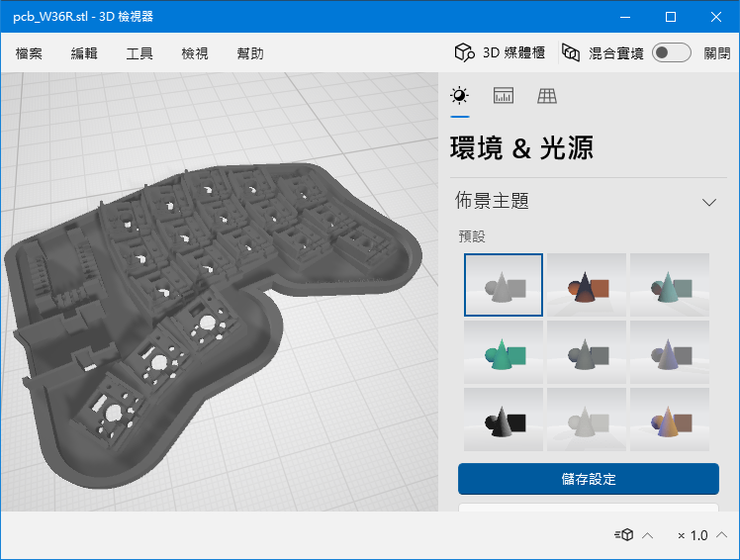The height and width of the screenshot is (560, 740).
Task: Close the 3D 檢視器 window
Action: coord(716,17)
